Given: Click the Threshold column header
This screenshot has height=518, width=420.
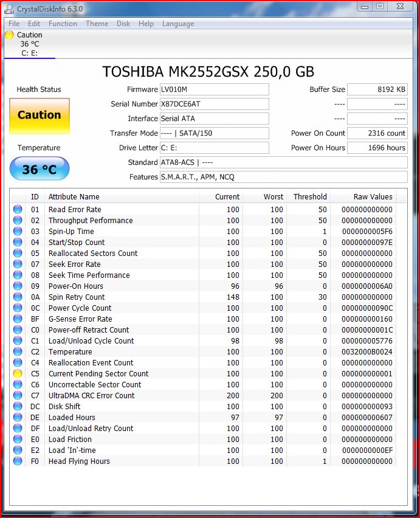Looking at the screenshot, I should point(308,197).
